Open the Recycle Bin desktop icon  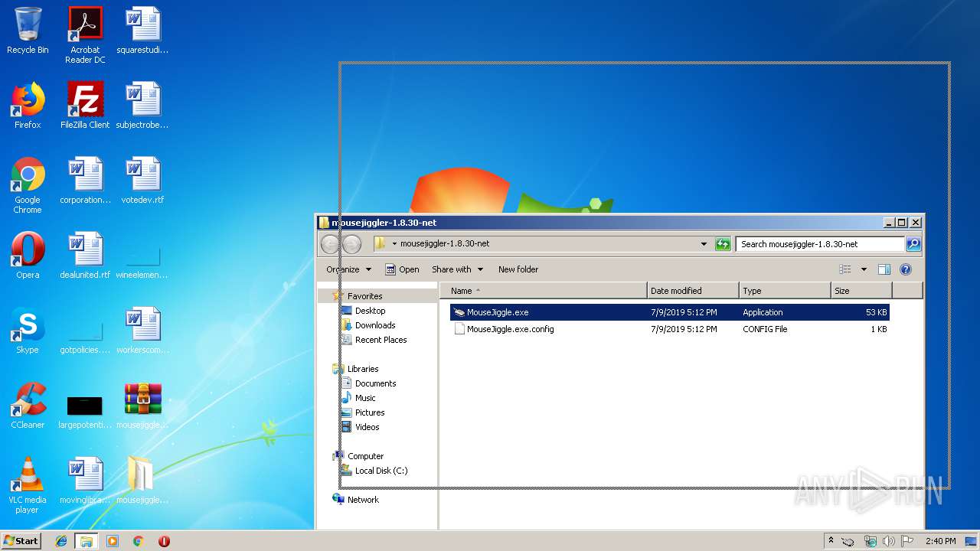(28, 31)
